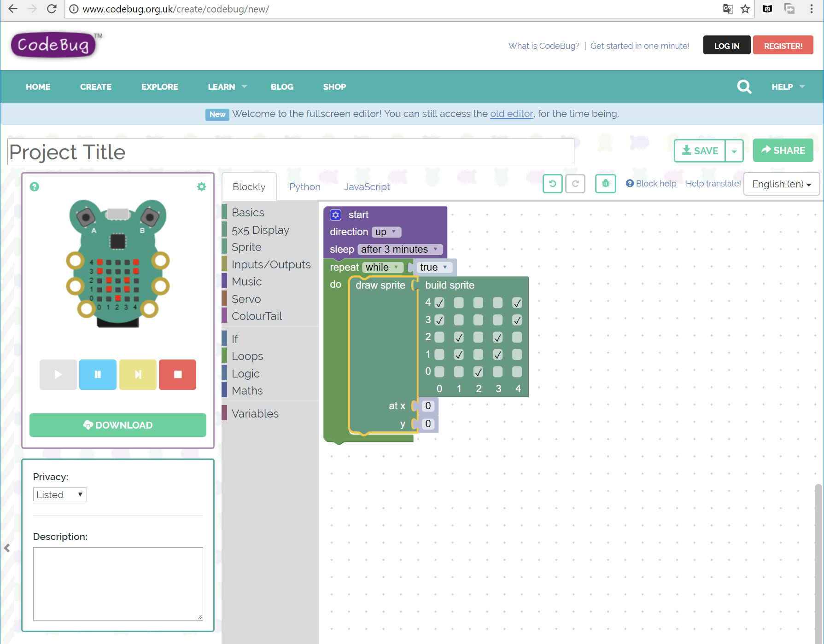Click the translate icon in address bar
This screenshot has height=644, width=824.
click(x=728, y=9)
